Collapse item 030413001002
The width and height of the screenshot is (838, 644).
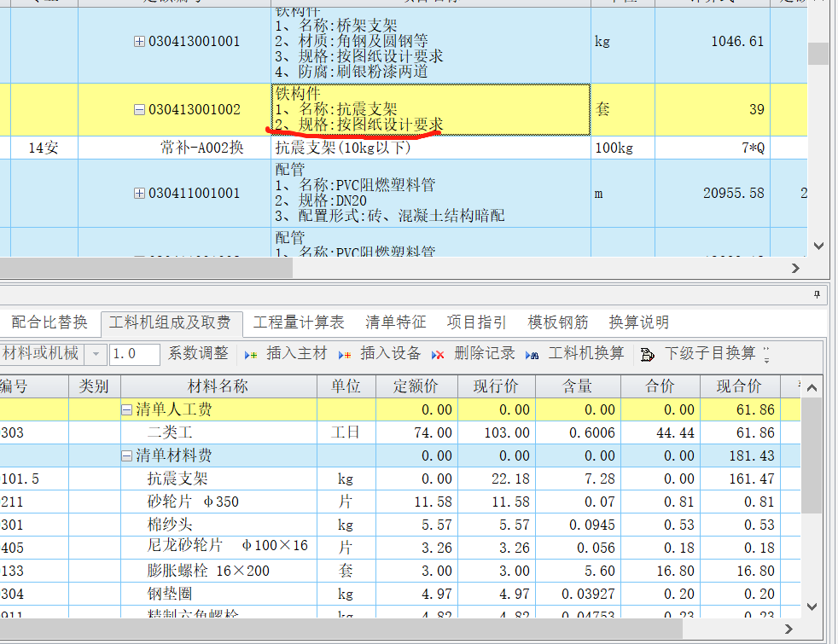click(139, 109)
